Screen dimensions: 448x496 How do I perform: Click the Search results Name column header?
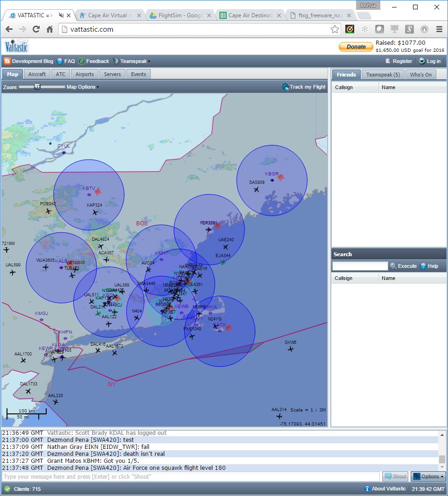point(412,278)
